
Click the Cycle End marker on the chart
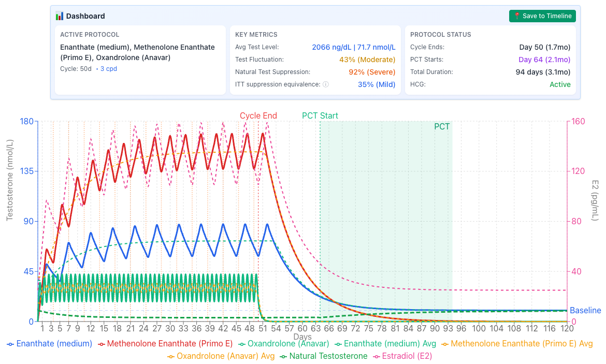258,115
